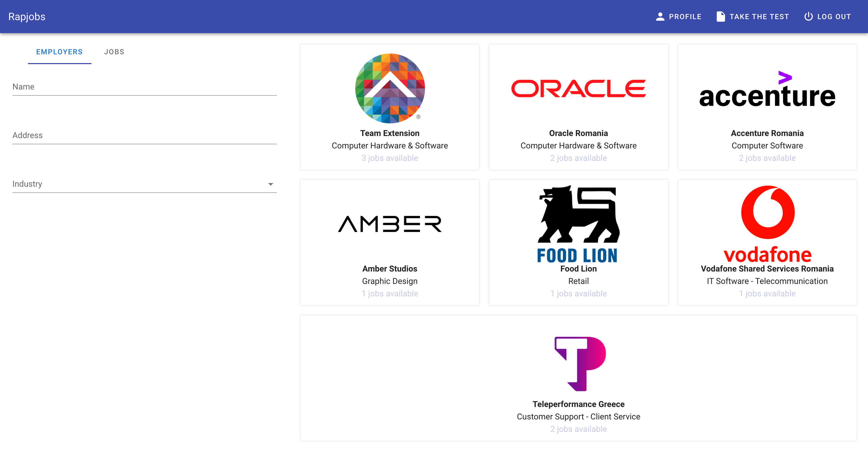Screen dimensions: 868x452
Task: Open Vodafone Shared Services Romania title
Action: 767,269
